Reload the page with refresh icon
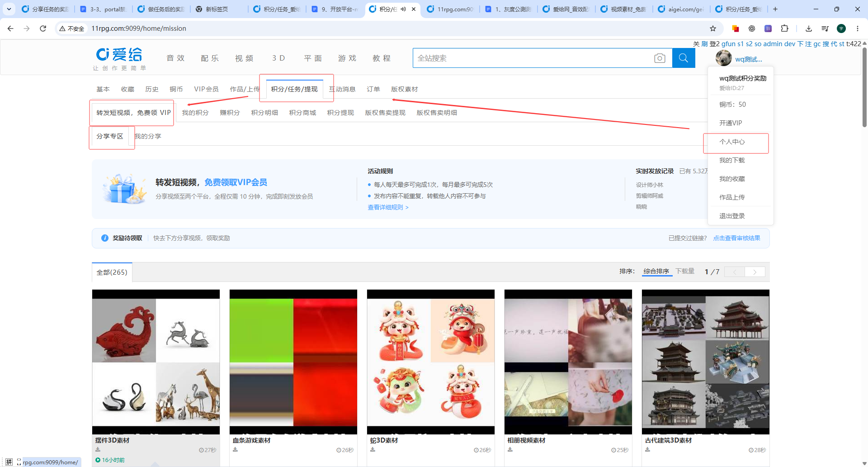This screenshot has height=467, width=868. [43, 29]
